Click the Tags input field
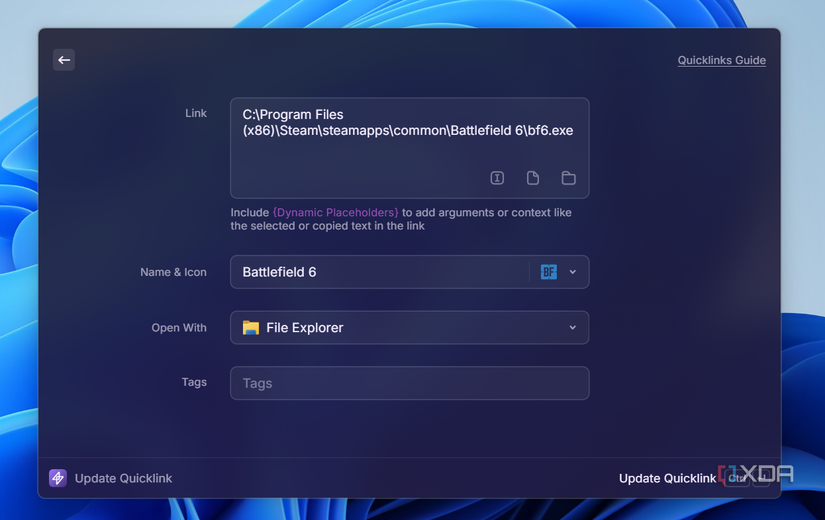The width and height of the screenshot is (825, 520). click(x=409, y=383)
